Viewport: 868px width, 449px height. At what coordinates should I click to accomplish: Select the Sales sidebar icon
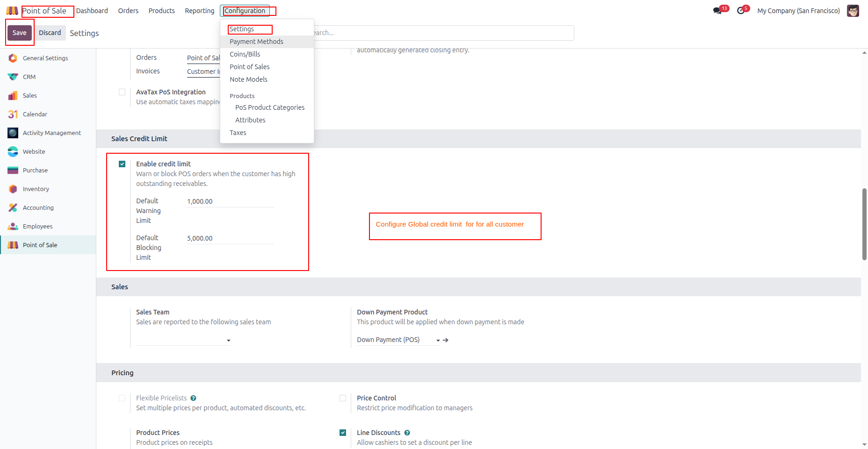tap(13, 95)
